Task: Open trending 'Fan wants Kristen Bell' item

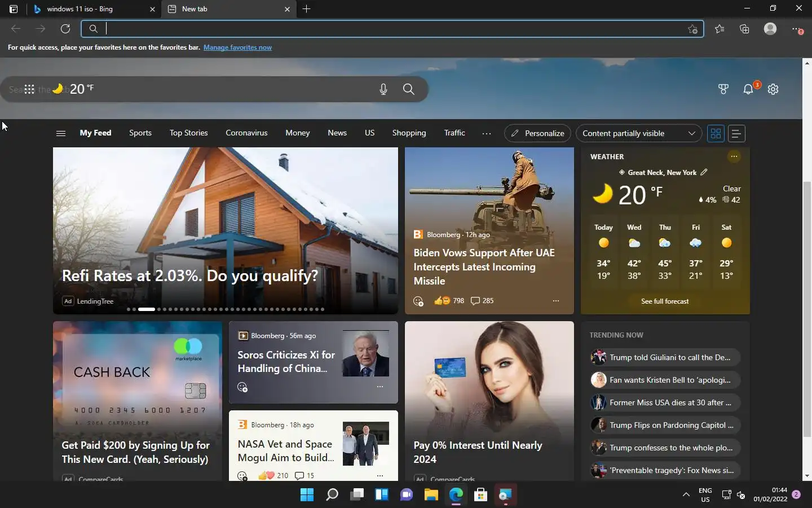Action: coord(665,380)
